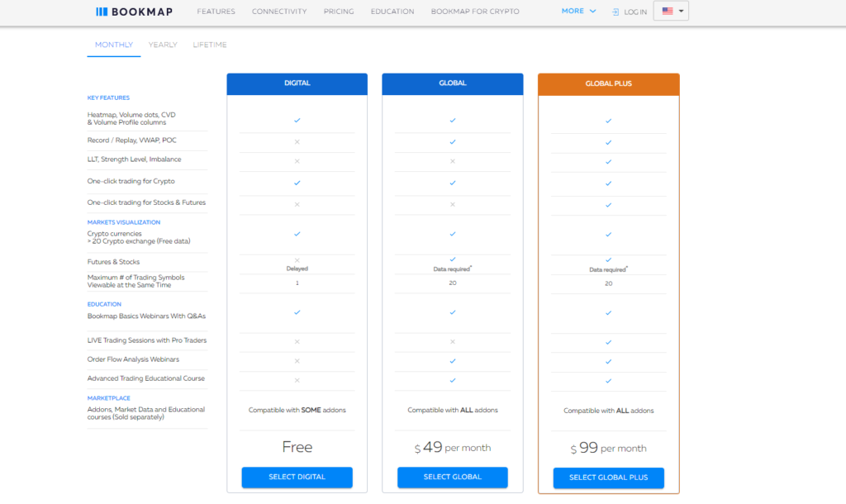Expand the MORE navigation dropdown

tap(578, 12)
